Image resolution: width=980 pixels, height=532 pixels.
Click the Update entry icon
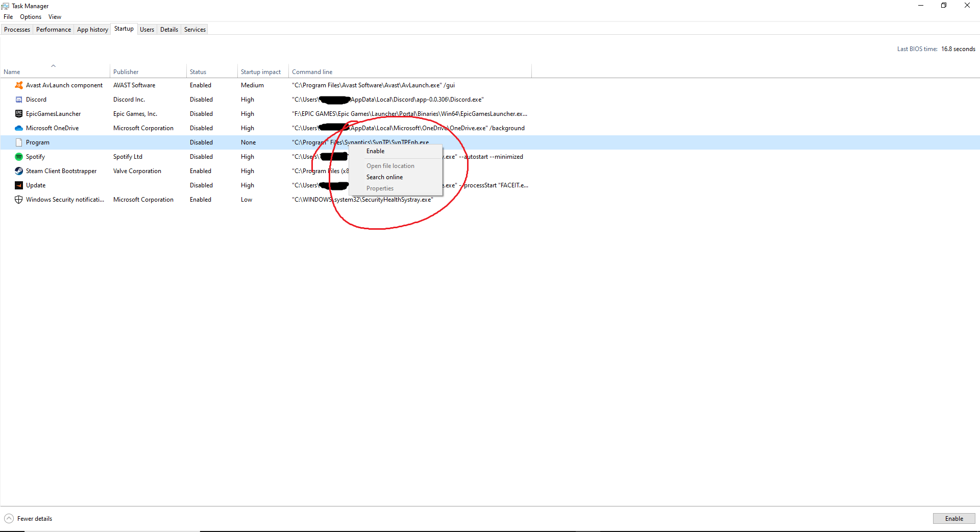click(19, 185)
